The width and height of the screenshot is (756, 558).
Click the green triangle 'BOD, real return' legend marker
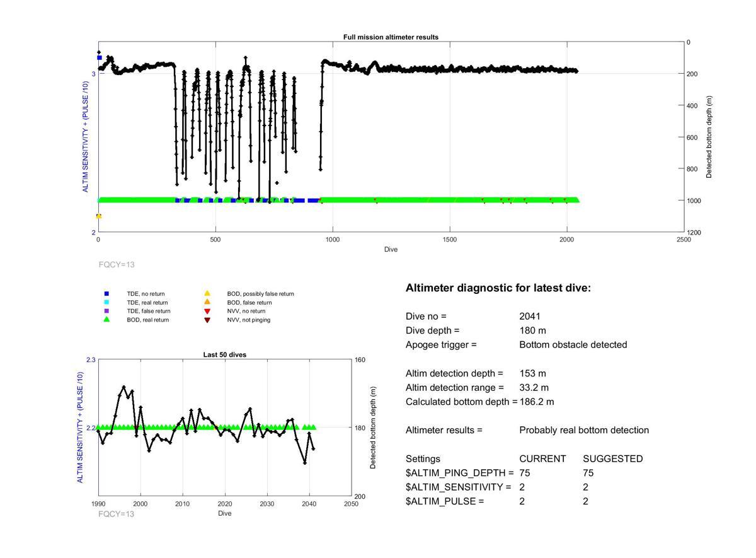coord(106,320)
